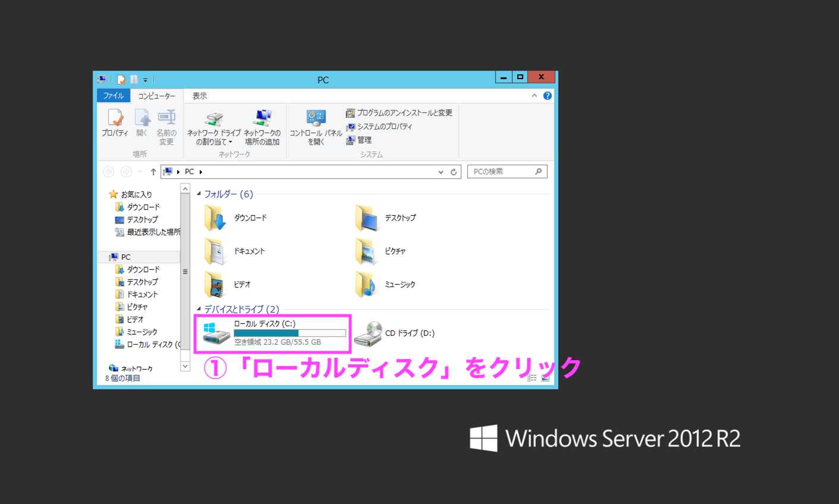
Task: Switch to the View (表示) tab
Action: [x=199, y=96]
